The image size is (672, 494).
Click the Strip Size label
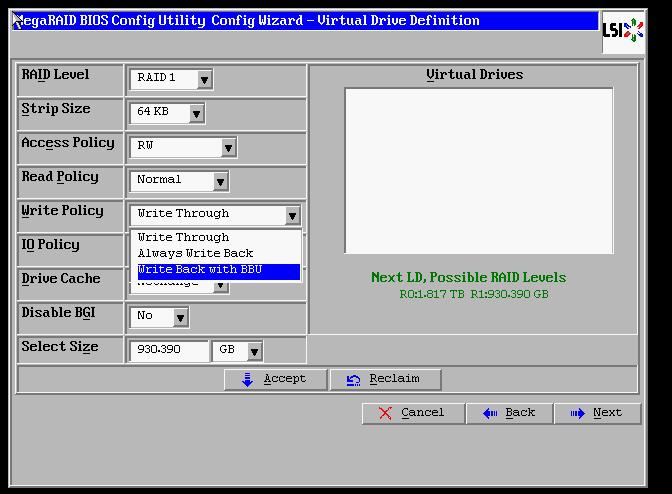click(x=56, y=109)
